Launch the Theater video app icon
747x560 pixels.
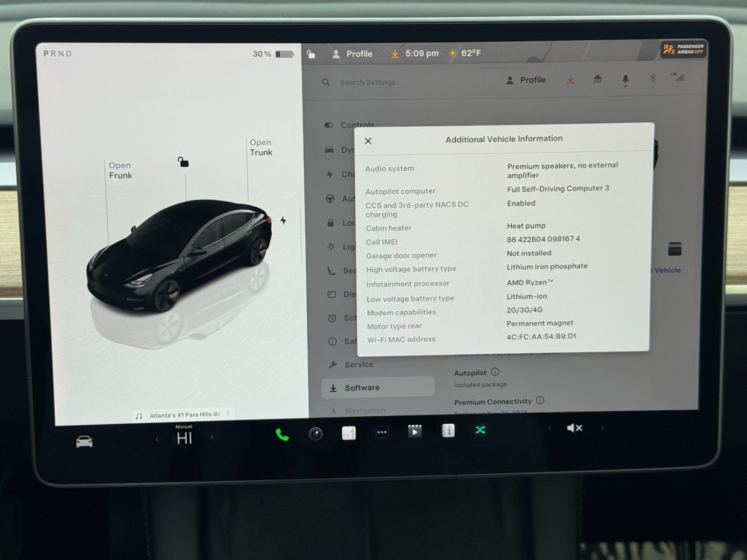[415, 431]
